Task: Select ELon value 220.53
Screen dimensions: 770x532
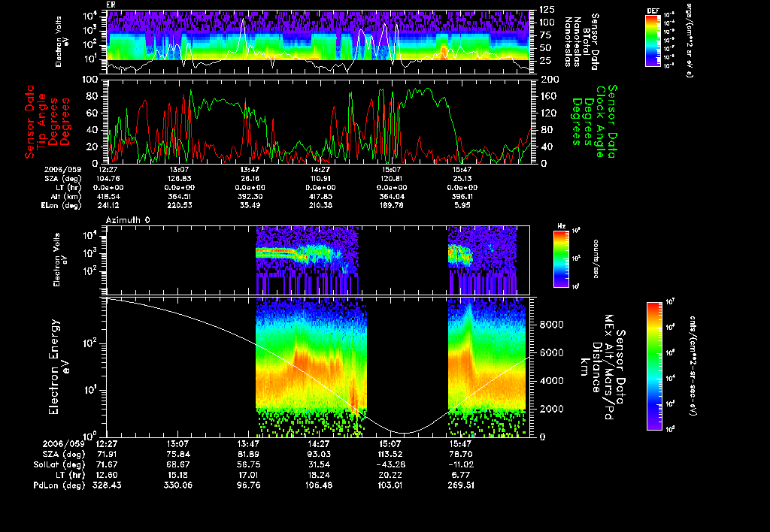Action: (179, 206)
